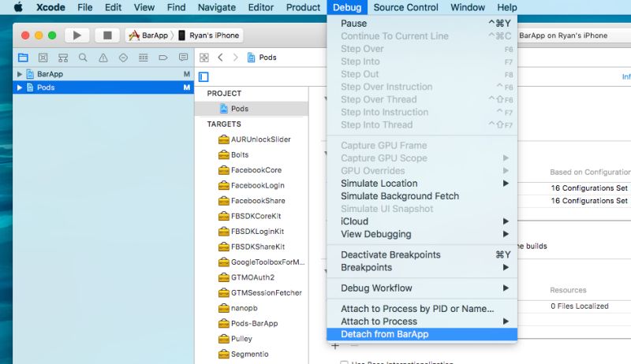Open the Project navigator folder icon
This screenshot has height=364, width=631.
coord(23,58)
